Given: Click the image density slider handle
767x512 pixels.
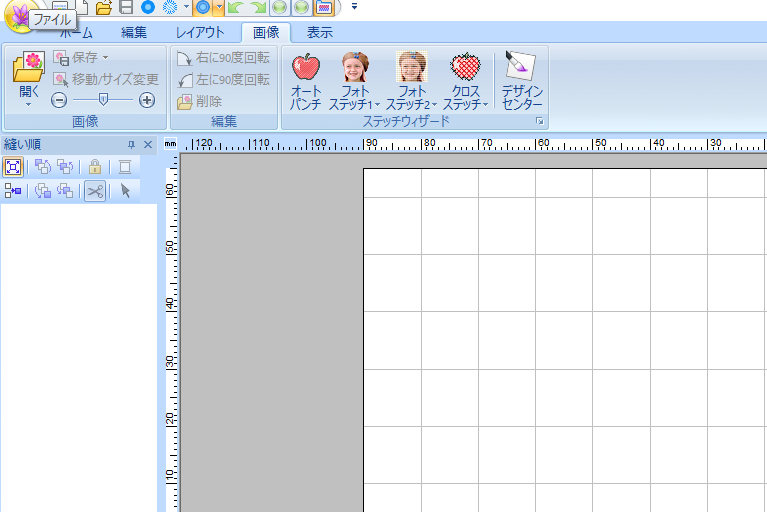Looking at the screenshot, I should tap(102, 100).
